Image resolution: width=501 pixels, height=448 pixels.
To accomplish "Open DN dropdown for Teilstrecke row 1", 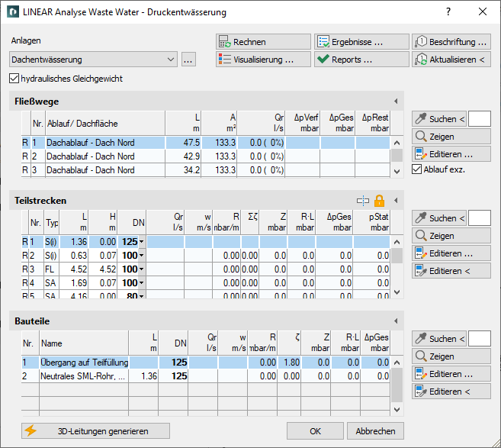I will pos(142,242).
